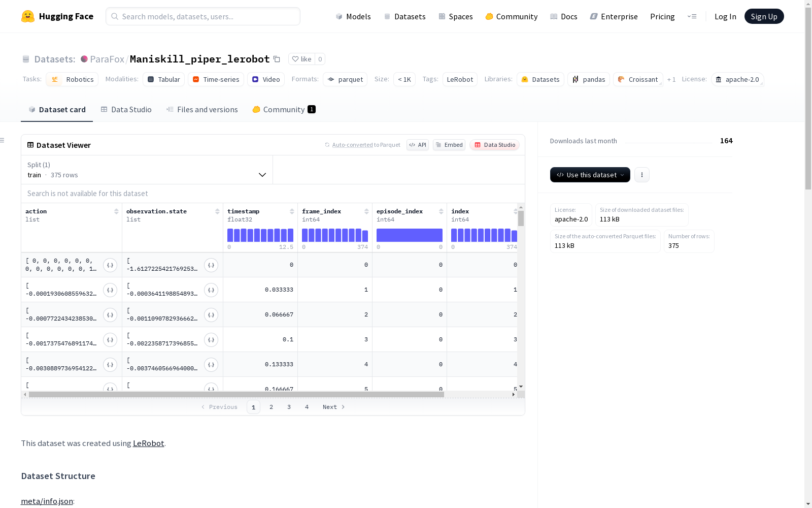Sort by the observation.state column
812x508 pixels.
(217, 211)
